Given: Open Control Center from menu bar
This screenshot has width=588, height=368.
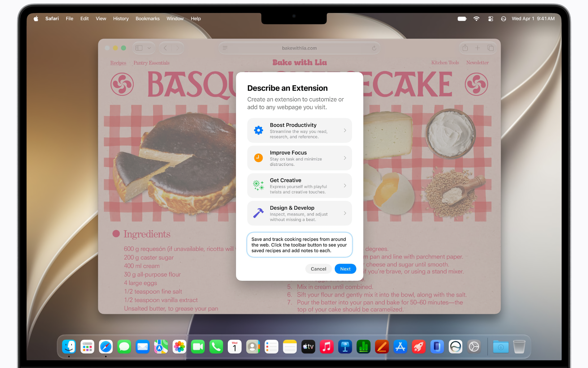Looking at the screenshot, I should (x=491, y=19).
